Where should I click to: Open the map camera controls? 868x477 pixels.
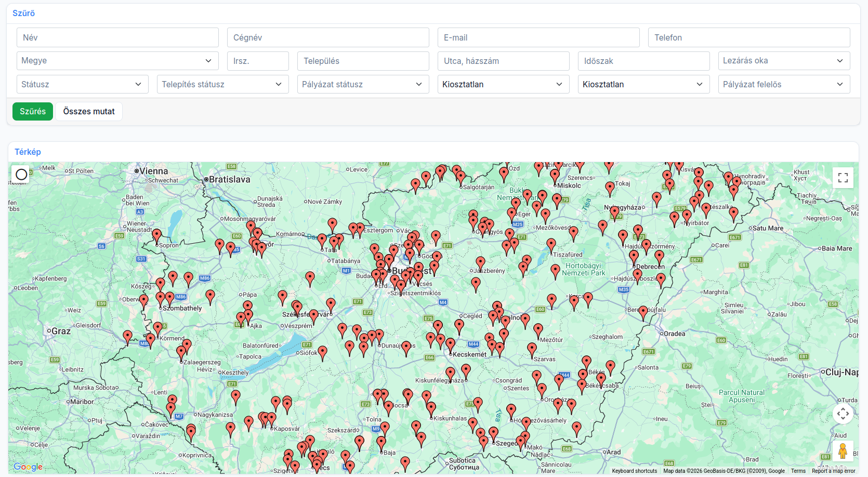click(x=843, y=414)
